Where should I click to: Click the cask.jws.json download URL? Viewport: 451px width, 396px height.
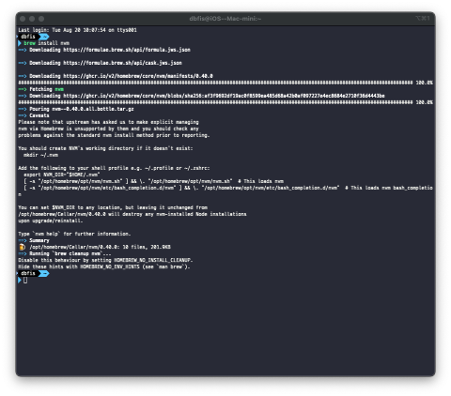click(x=122, y=63)
